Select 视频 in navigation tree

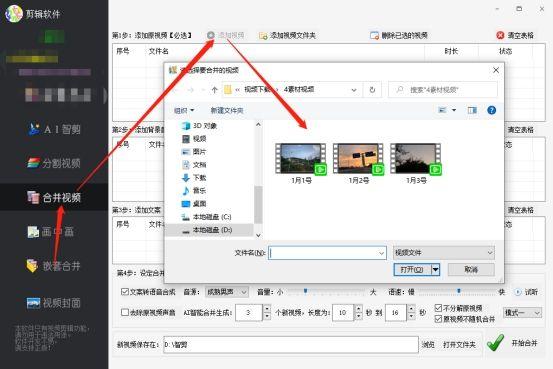pyautogui.click(x=194, y=139)
